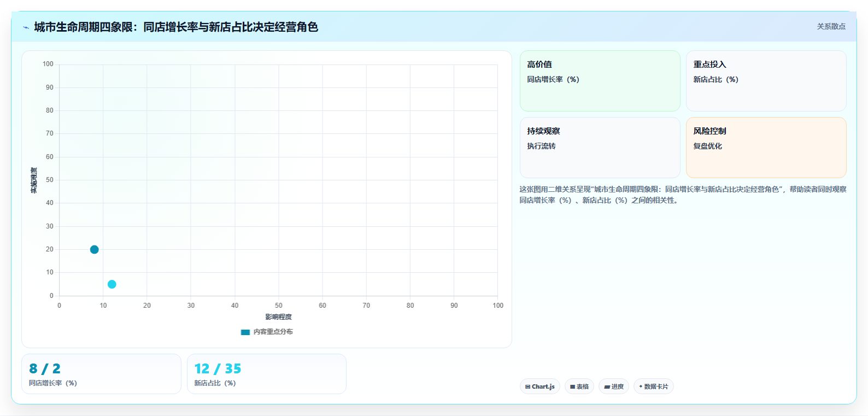Screen dimensions: 868x416
Task: Click the Chart.js tag chip
Action: click(x=539, y=386)
